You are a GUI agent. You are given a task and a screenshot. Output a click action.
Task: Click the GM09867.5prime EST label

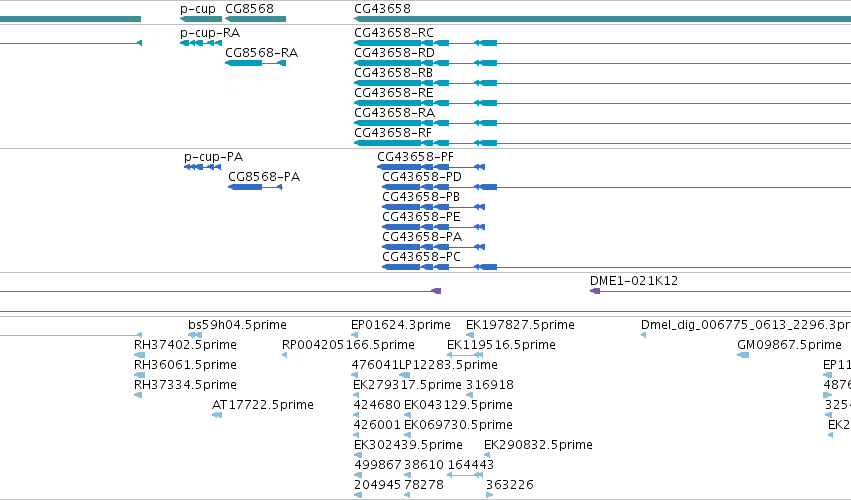(789, 345)
